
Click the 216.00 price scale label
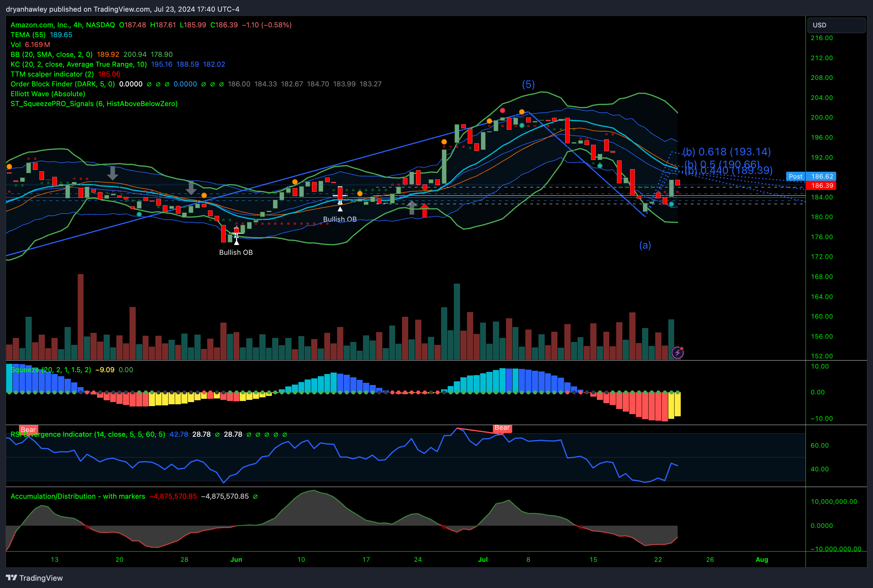tap(822, 38)
